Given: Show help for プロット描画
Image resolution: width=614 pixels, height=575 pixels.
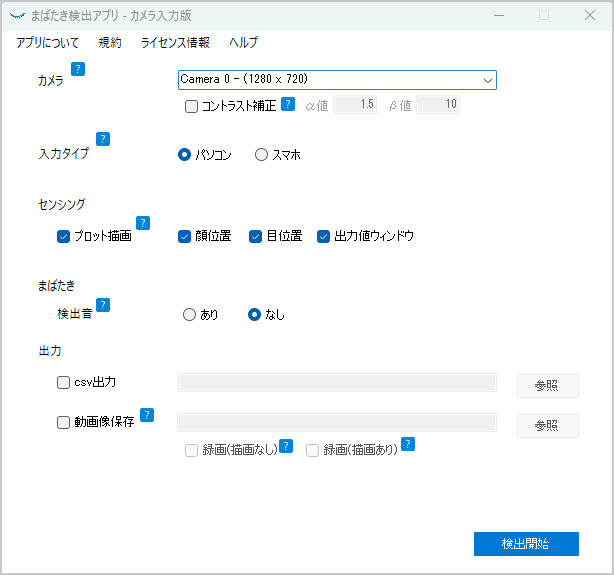Looking at the screenshot, I should (x=143, y=223).
